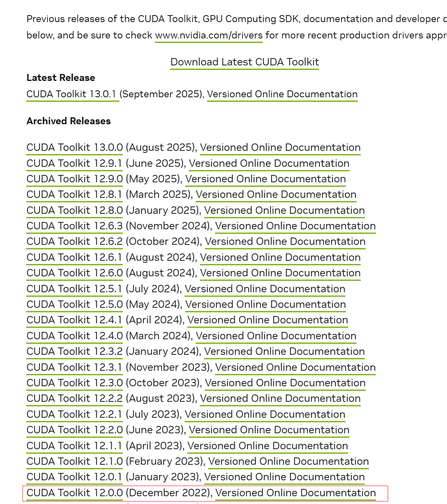This screenshot has width=447, height=504.
Task: Open CUDA Toolkit 12.5.1 link
Action: pyautogui.click(x=74, y=289)
